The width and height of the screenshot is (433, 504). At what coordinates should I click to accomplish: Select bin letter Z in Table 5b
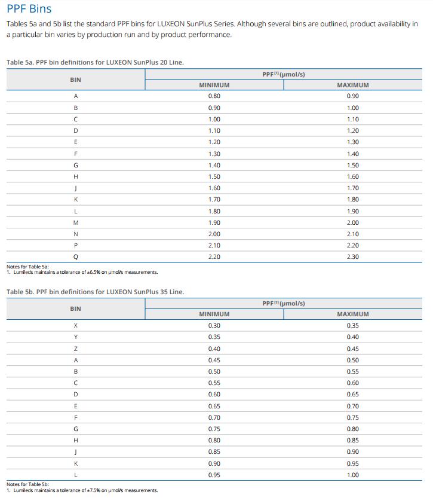click(76, 349)
